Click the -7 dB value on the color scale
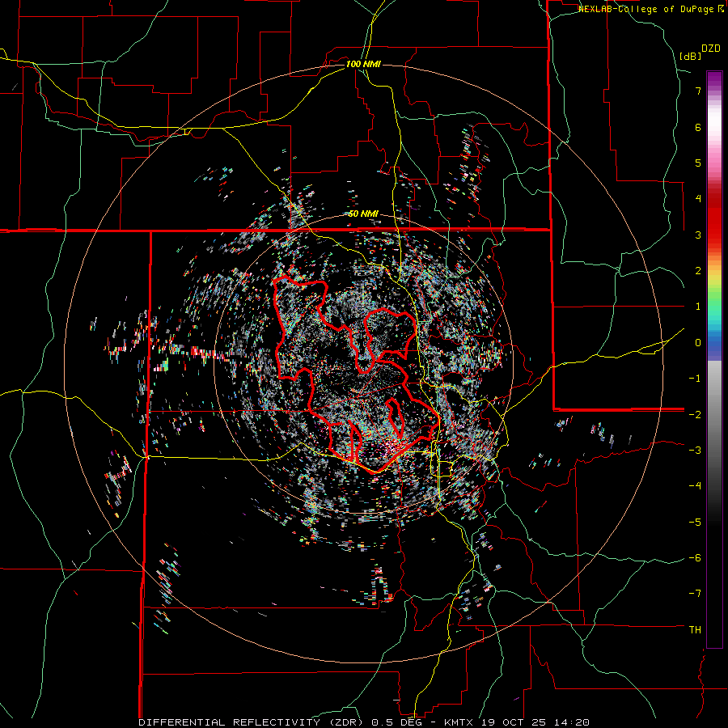 [695, 594]
